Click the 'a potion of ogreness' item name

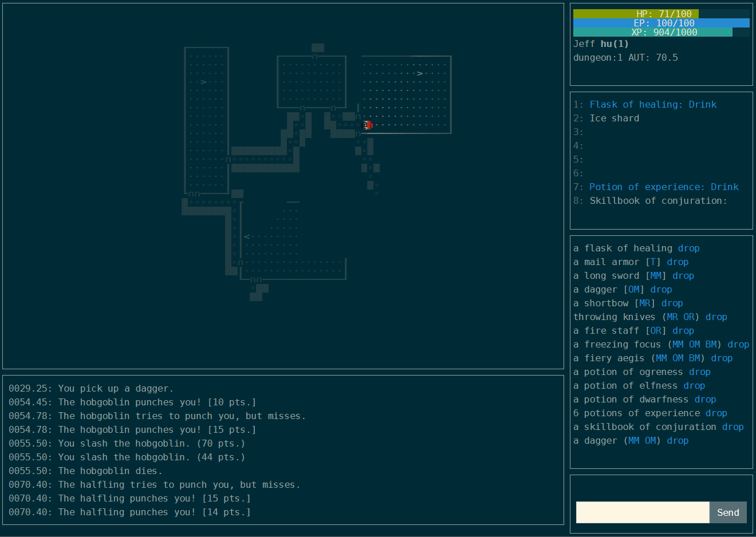(628, 372)
